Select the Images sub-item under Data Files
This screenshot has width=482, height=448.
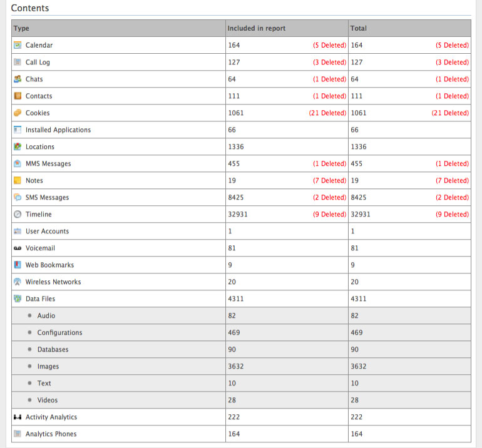point(48,367)
